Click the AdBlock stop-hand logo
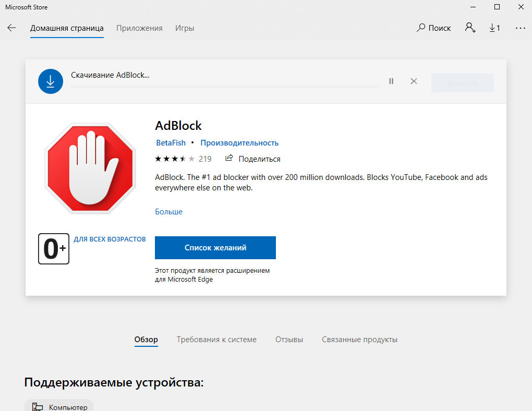532x411 pixels. (x=90, y=168)
